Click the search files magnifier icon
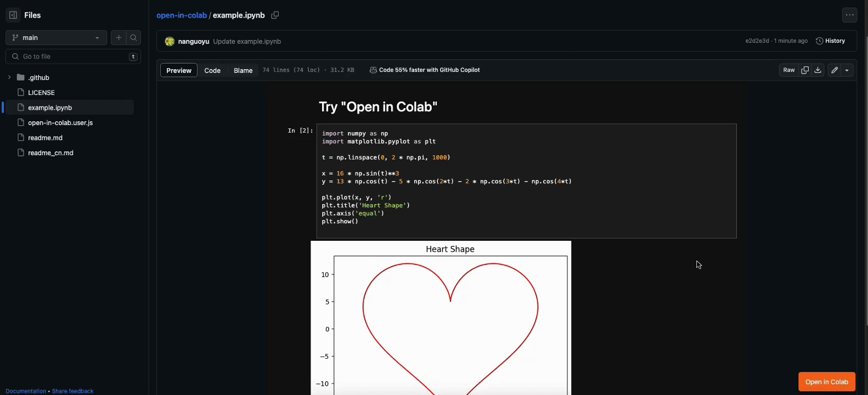Image resolution: width=868 pixels, height=395 pixels. 133,38
